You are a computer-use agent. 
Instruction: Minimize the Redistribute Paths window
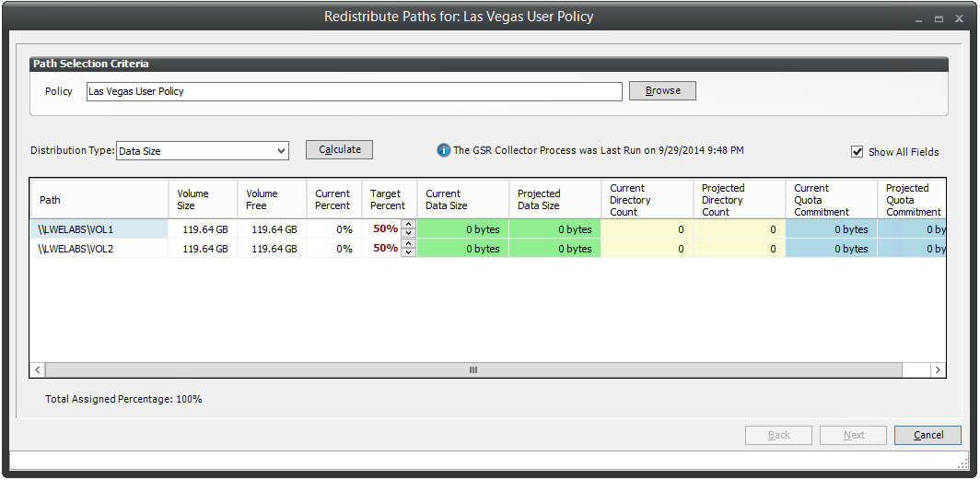pos(918,19)
